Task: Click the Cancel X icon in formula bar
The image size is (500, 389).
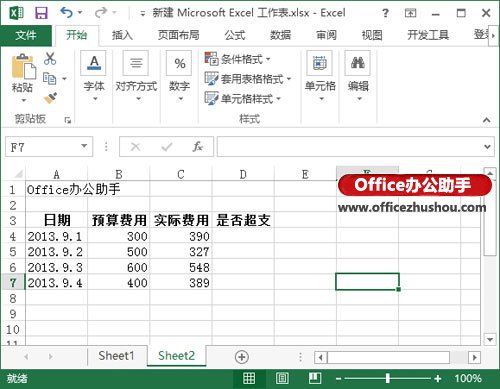Action: tap(136, 146)
